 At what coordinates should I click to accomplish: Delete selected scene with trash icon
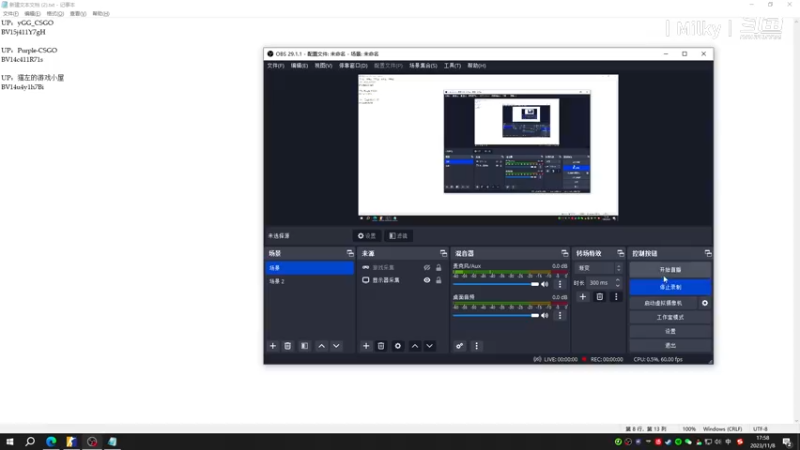pyautogui.click(x=288, y=346)
